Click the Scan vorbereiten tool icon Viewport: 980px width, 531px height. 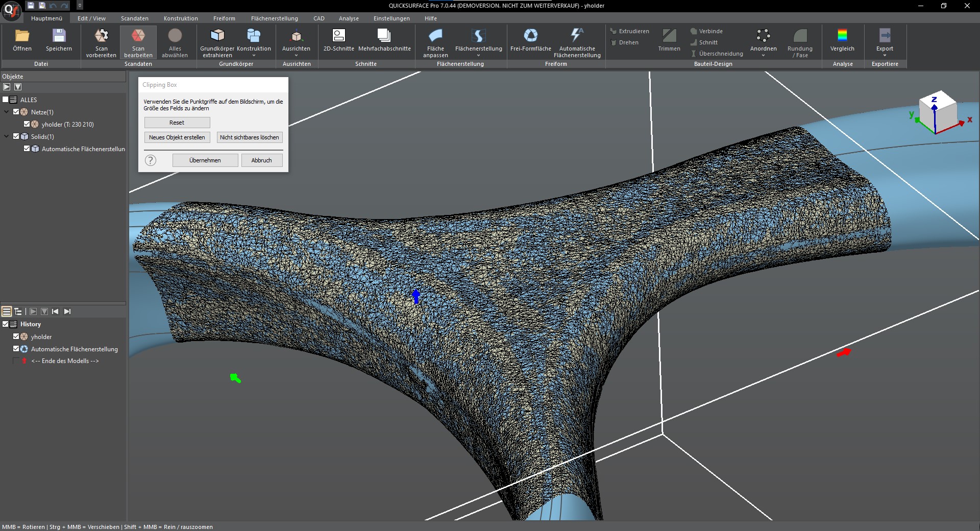(101, 36)
